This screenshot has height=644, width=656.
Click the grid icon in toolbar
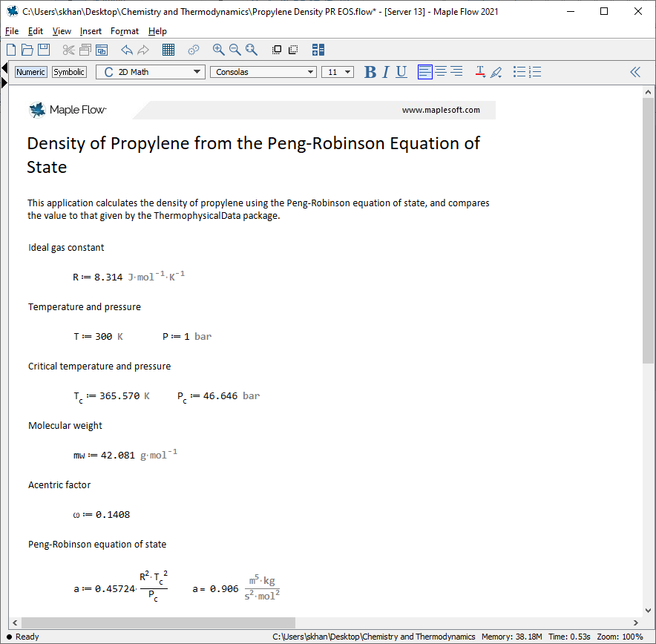[x=168, y=50]
